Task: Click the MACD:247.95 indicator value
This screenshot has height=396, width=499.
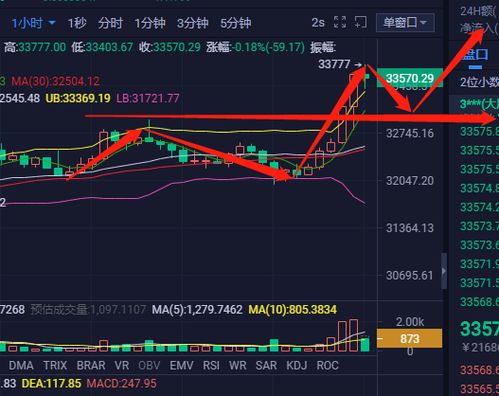Action: [x=121, y=383]
